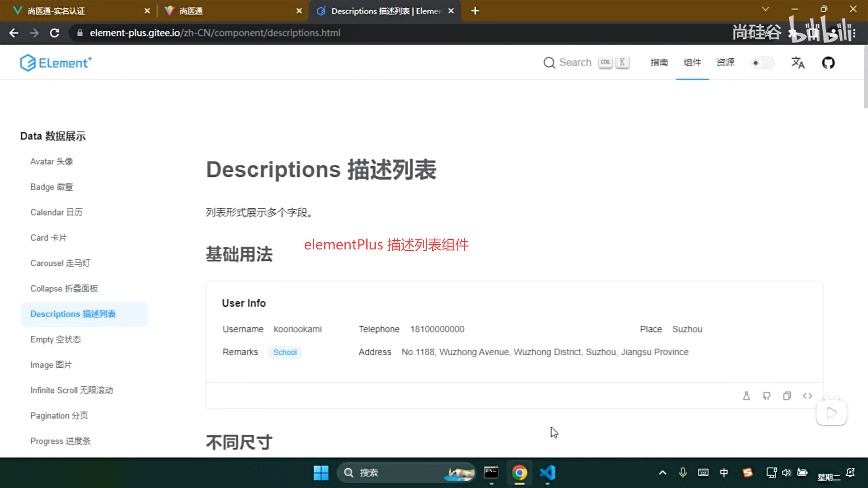This screenshot has height=488, width=868.
Task: Switch to the 尚医通-实名认证 browser tab
Action: click(57, 11)
